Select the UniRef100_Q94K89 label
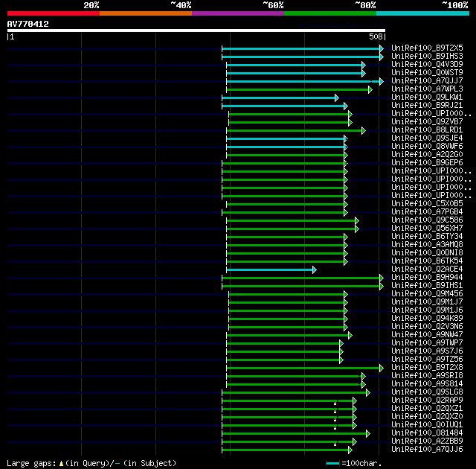The image size is (476, 469). (x=427, y=319)
